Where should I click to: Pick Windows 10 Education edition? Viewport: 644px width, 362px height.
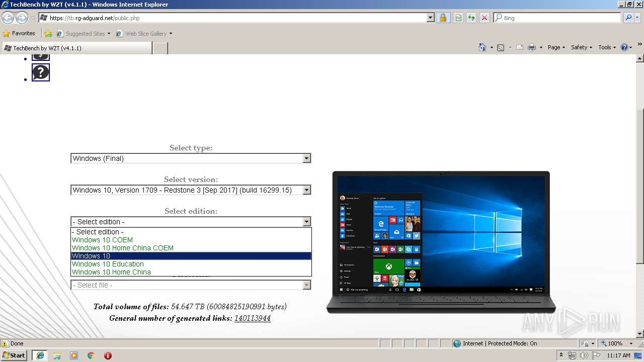click(x=191, y=264)
